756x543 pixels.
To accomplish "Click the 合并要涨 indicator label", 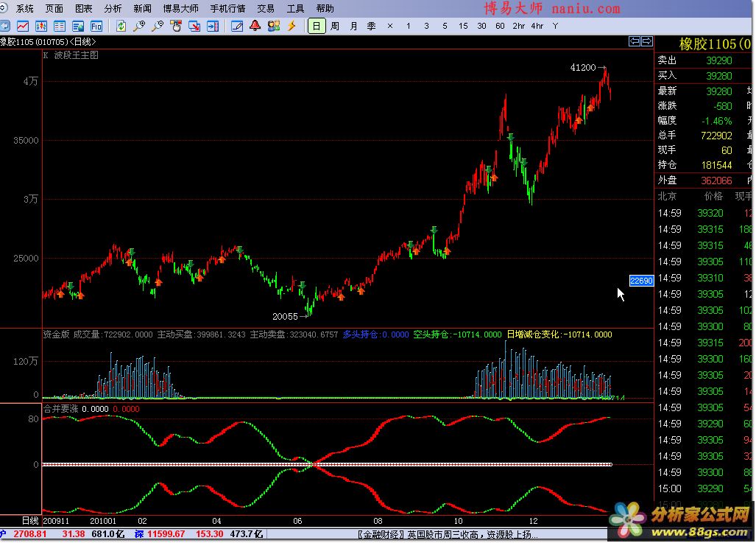I will 61,409.
